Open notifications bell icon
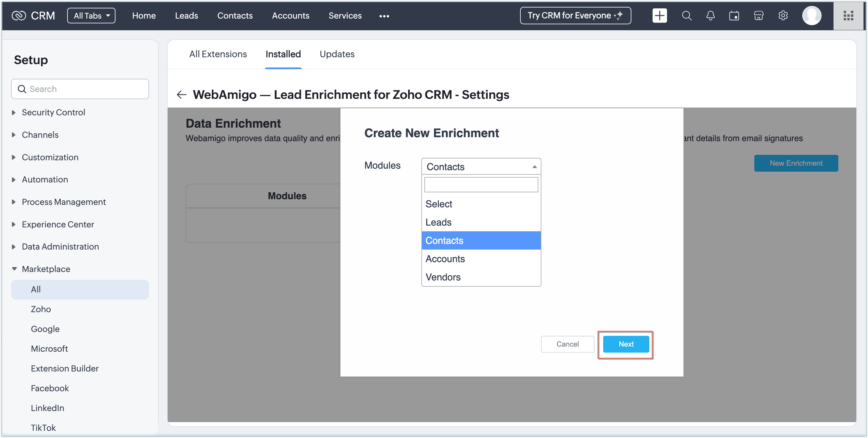868x438 pixels. (710, 16)
